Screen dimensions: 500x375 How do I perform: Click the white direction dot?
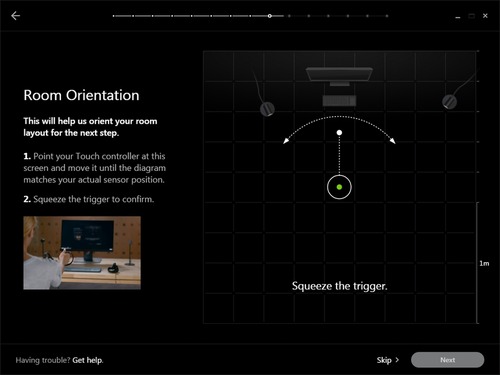tap(339, 133)
